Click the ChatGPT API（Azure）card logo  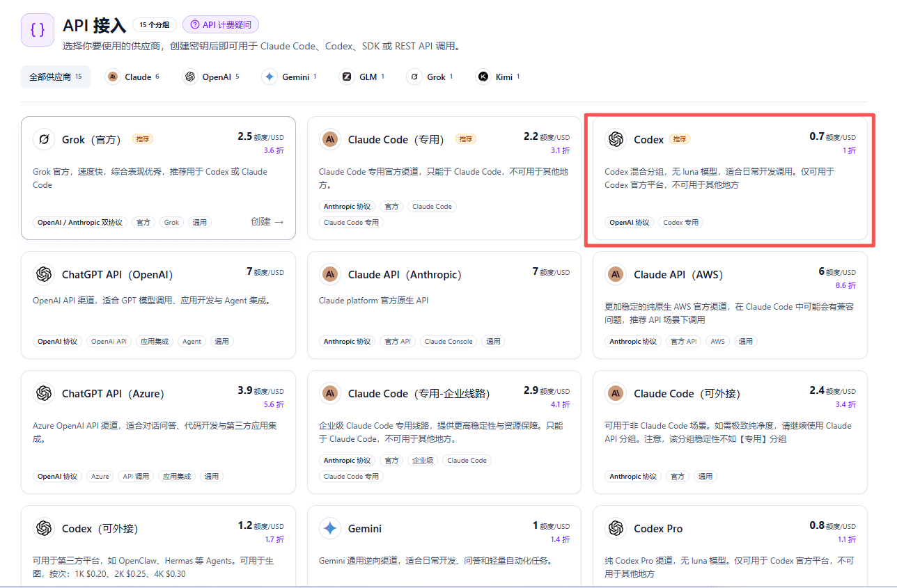[x=44, y=393]
